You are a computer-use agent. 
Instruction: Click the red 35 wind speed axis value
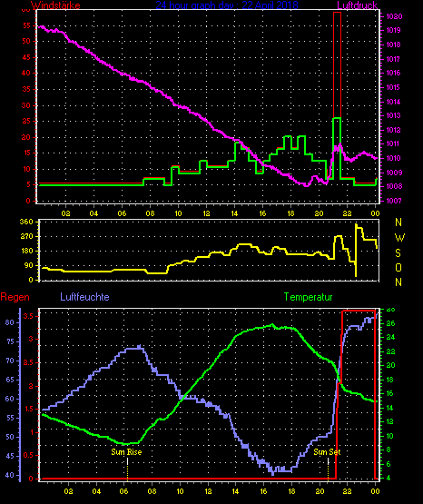[x=26, y=89]
